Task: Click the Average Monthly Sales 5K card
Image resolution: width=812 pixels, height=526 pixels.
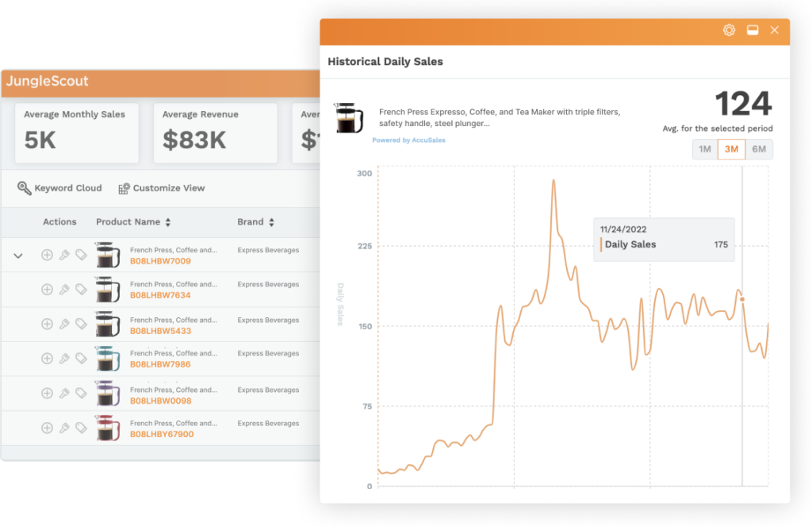Action: (x=77, y=133)
